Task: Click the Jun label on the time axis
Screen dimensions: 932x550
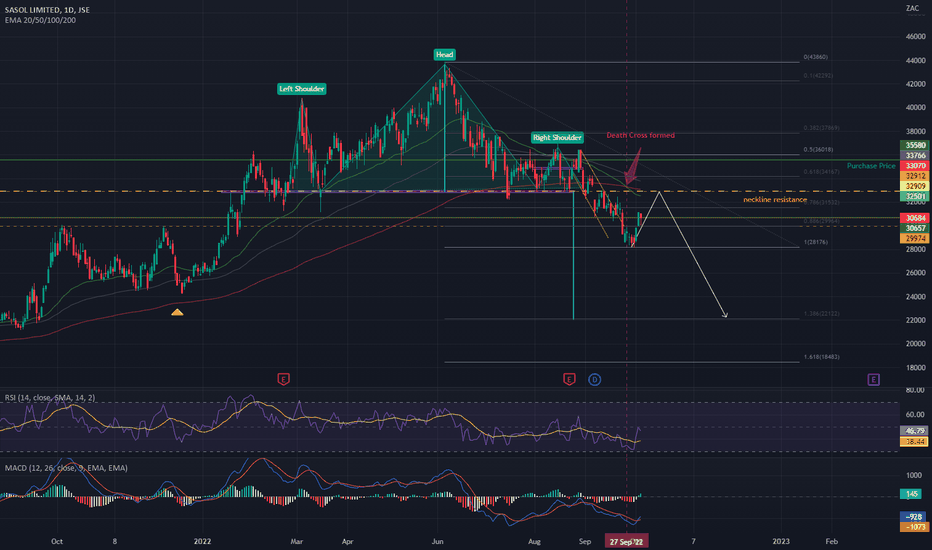Action: pyautogui.click(x=438, y=541)
